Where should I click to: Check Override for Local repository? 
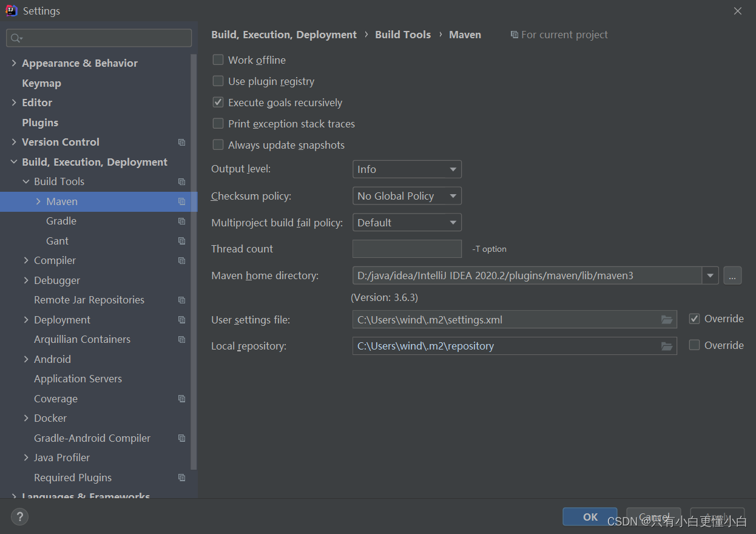coord(694,345)
